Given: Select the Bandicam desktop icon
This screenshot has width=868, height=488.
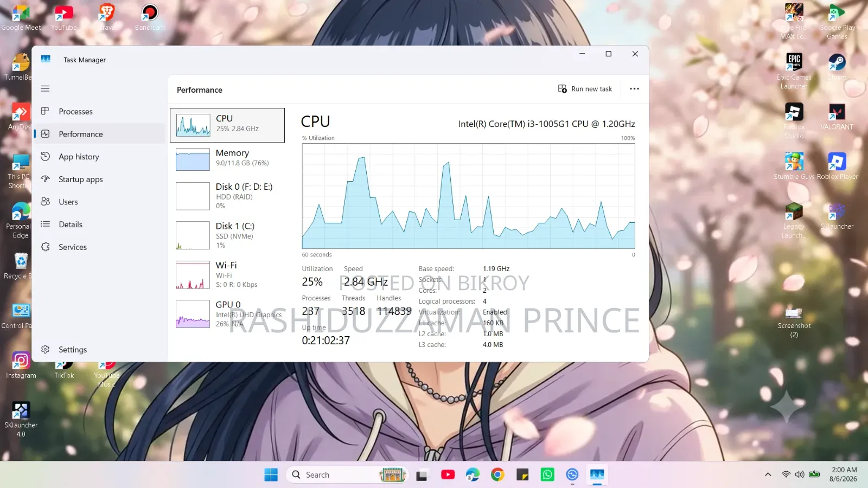Looking at the screenshot, I should [150, 17].
